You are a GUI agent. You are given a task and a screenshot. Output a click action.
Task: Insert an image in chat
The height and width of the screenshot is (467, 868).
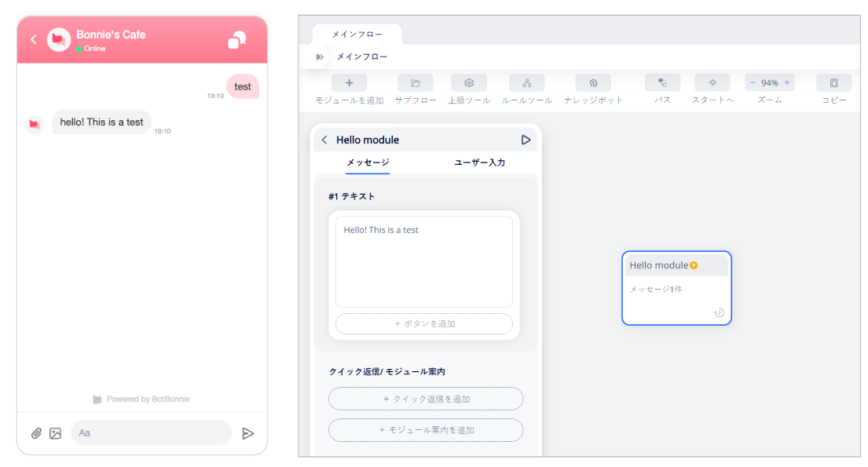(55, 433)
